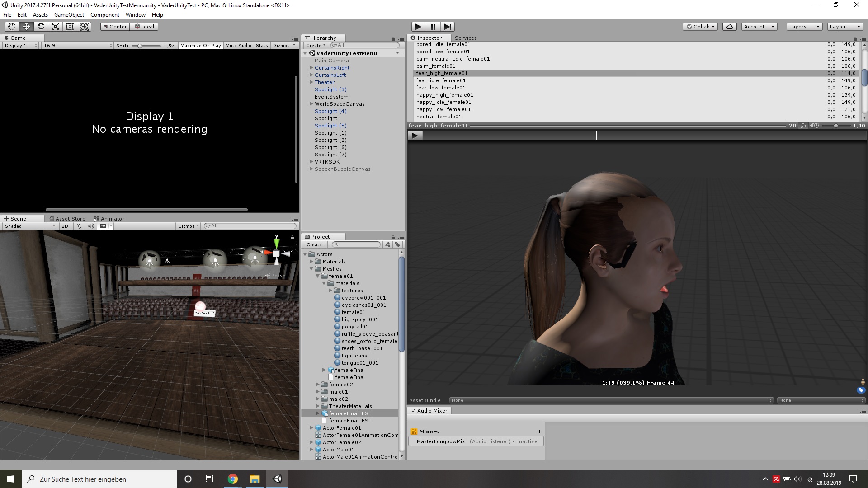Select the Hand tool in the toolbar

[12, 27]
